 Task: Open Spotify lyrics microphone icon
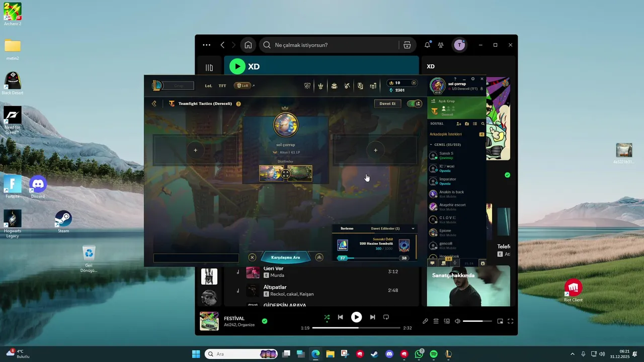point(425,321)
